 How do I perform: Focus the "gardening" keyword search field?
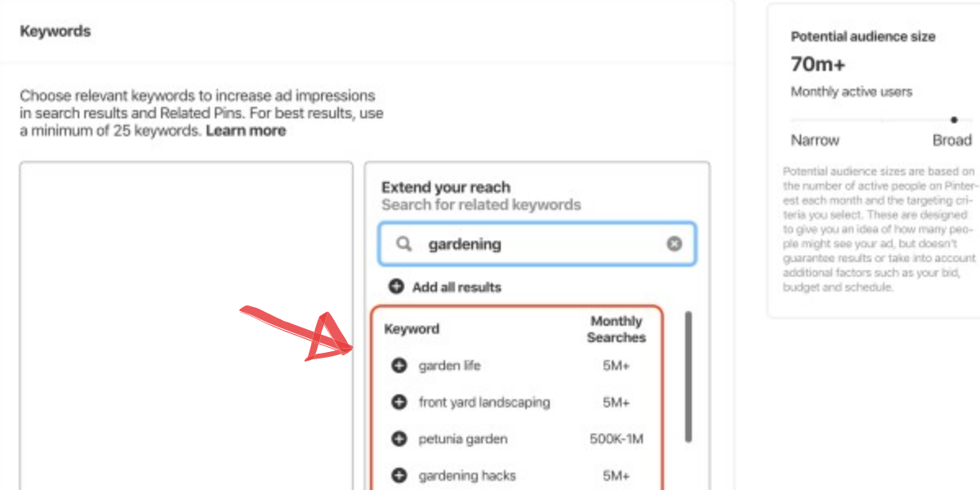539,243
